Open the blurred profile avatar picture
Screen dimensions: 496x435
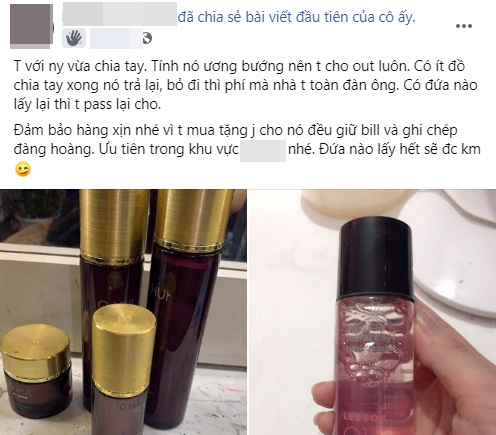[x=31, y=26]
